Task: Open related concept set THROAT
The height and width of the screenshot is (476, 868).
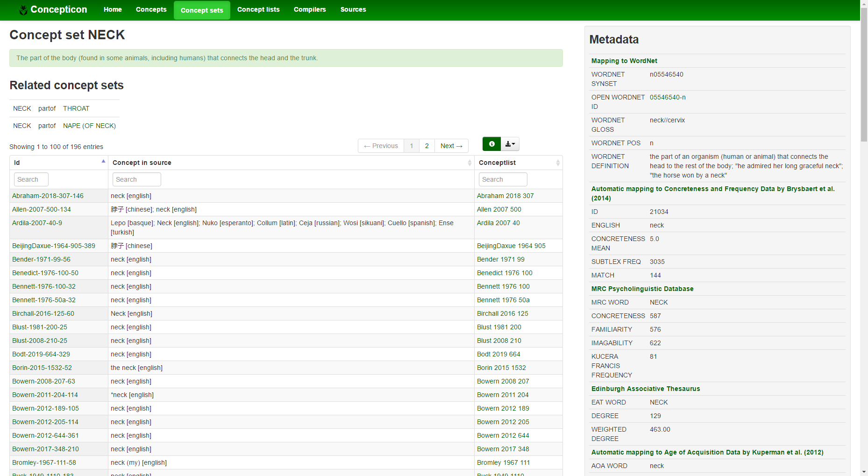Action: (76, 108)
